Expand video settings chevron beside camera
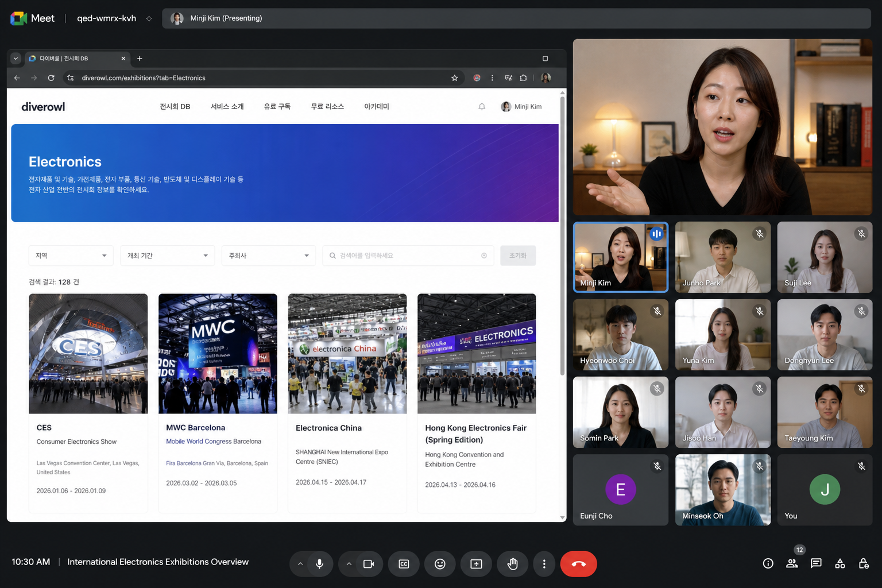This screenshot has width=882, height=588. click(349, 564)
